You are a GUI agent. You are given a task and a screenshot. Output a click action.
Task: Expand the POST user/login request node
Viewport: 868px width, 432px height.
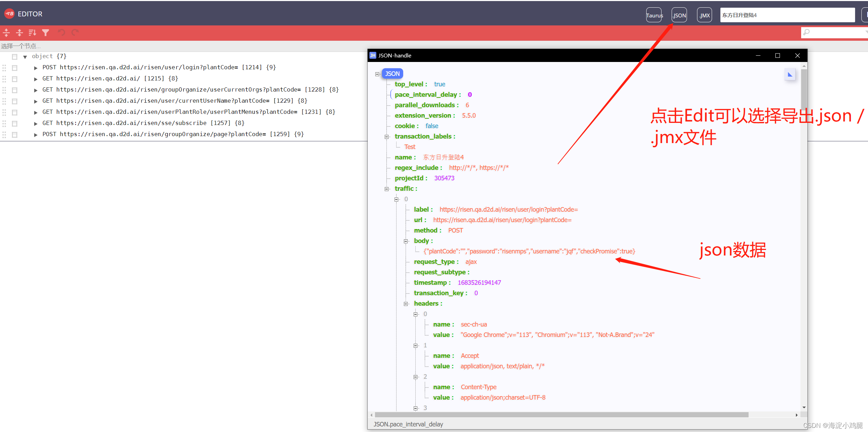[36, 68]
